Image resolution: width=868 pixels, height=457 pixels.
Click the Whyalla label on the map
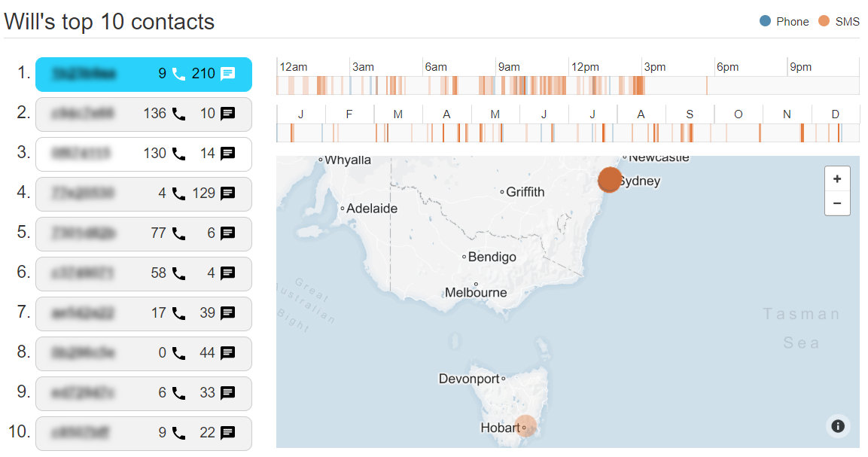pyautogui.click(x=348, y=160)
